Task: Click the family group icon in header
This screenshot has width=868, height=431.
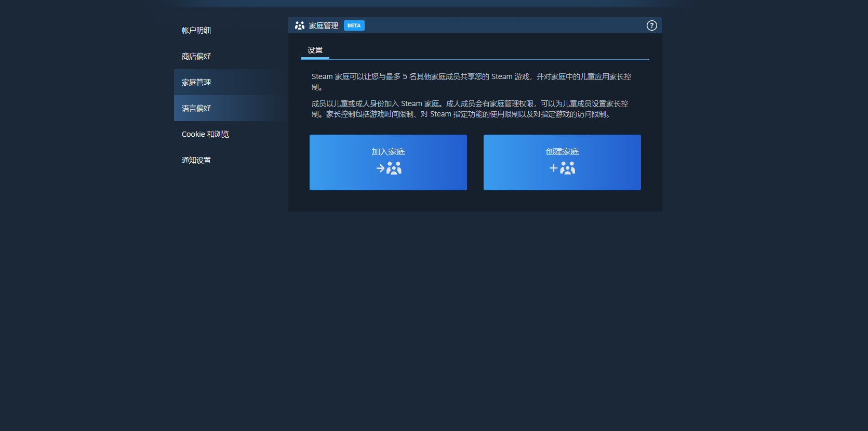Action: click(300, 25)
